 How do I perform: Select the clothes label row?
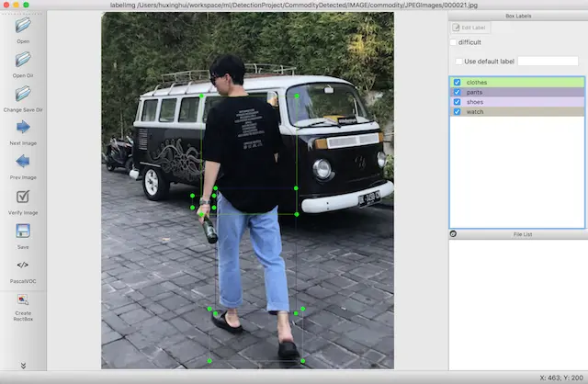(x=517, y=82)
